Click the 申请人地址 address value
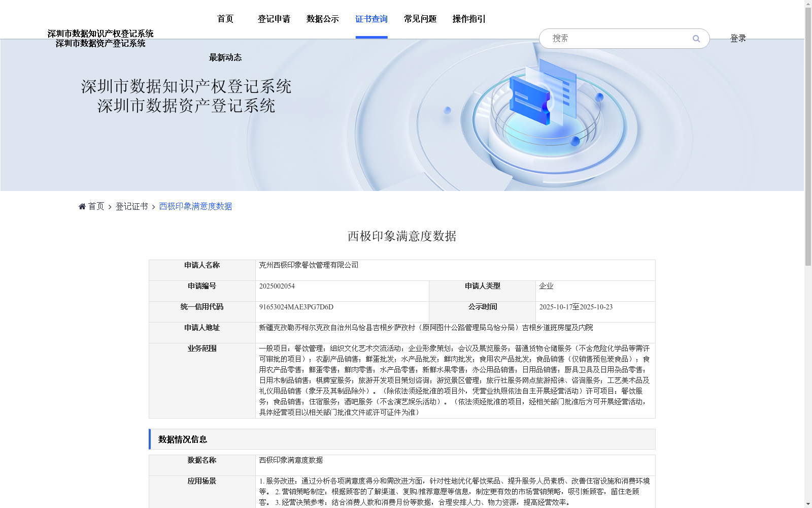 (x=426, y=328)
